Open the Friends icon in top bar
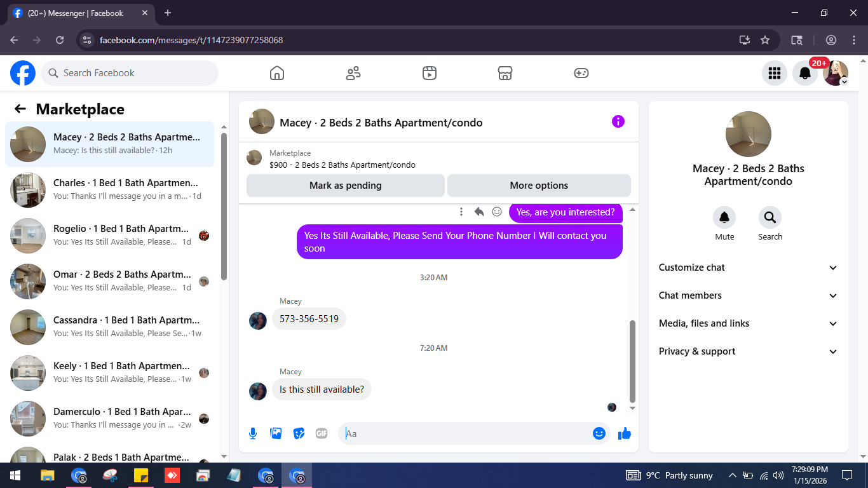The image size is (868, 488). click(x=353, y=73)
